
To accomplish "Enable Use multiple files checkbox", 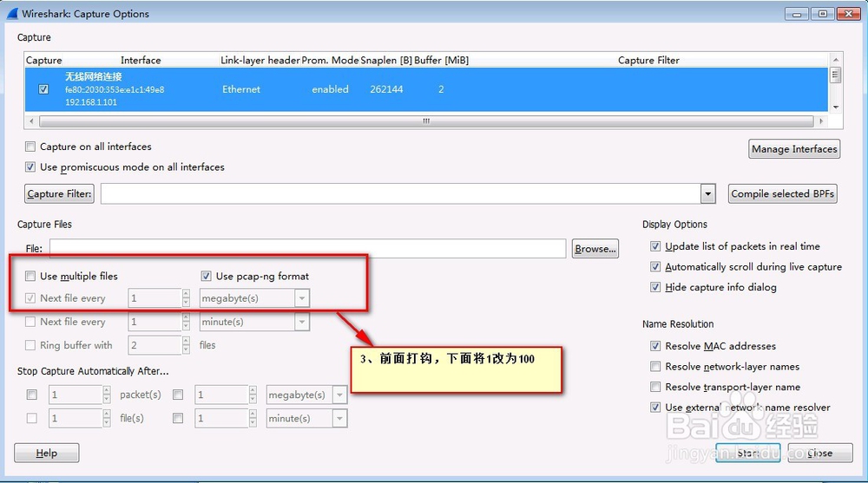I will pyautogui.click(x=30, y=276).
